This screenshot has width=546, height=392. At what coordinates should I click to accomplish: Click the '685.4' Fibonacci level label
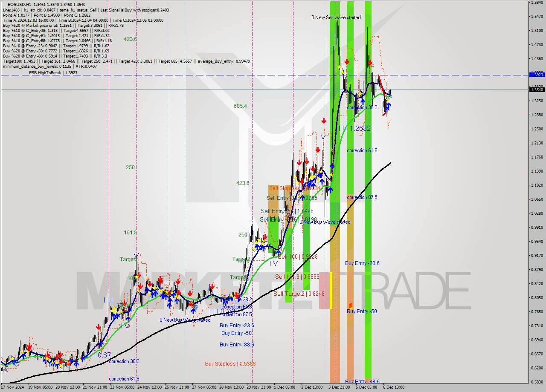tap(240, 106)
